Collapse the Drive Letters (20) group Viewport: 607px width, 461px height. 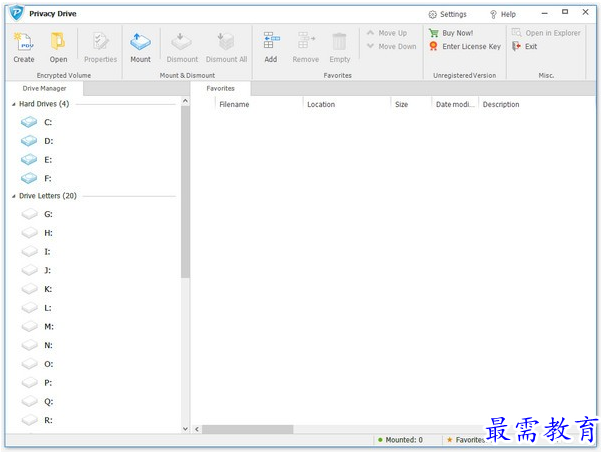click(x=14, y=196)
